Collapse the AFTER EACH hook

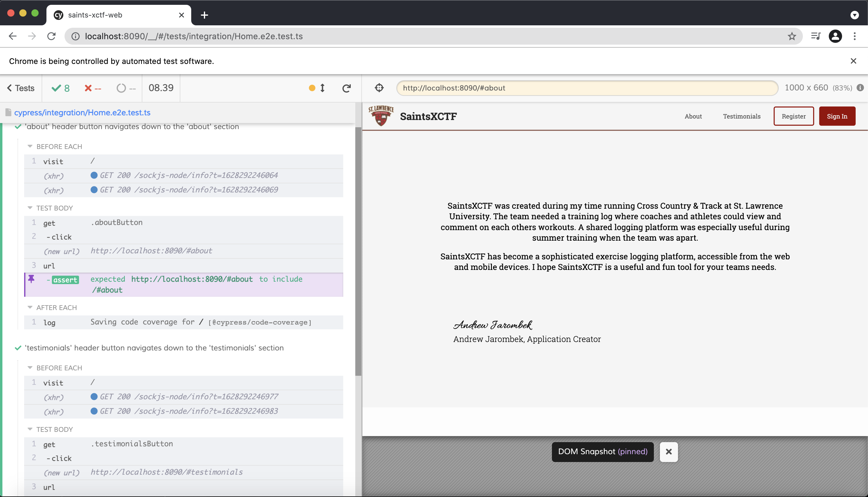pos(57,308)
